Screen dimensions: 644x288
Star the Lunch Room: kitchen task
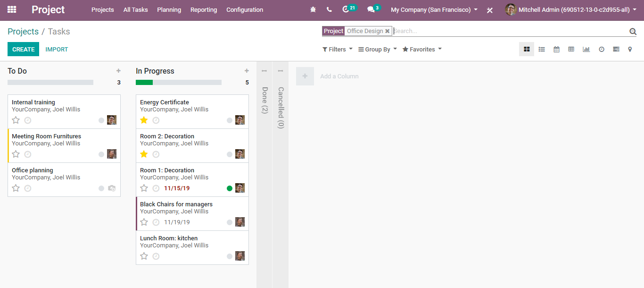click(x=144, y=256)
